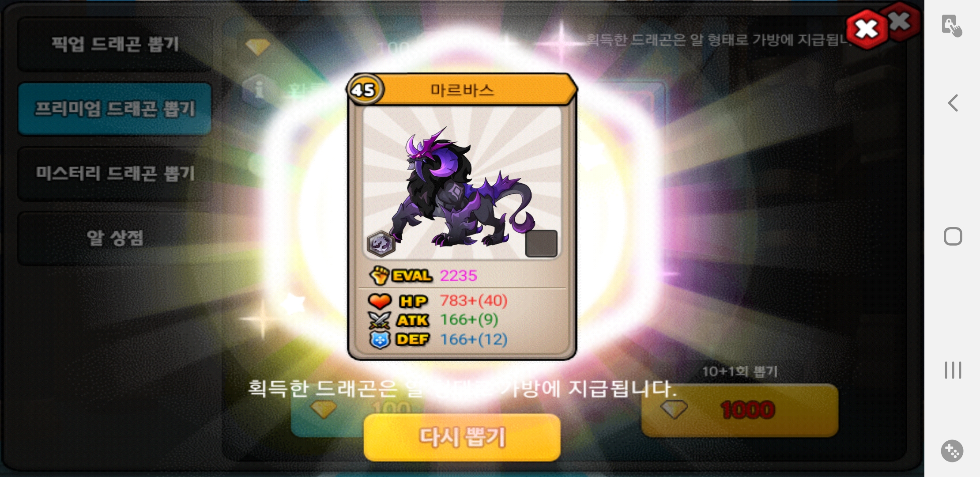Tap the Android back arrow
The height and width of the screenshot is (477, 980).
(x=953, y=103)
